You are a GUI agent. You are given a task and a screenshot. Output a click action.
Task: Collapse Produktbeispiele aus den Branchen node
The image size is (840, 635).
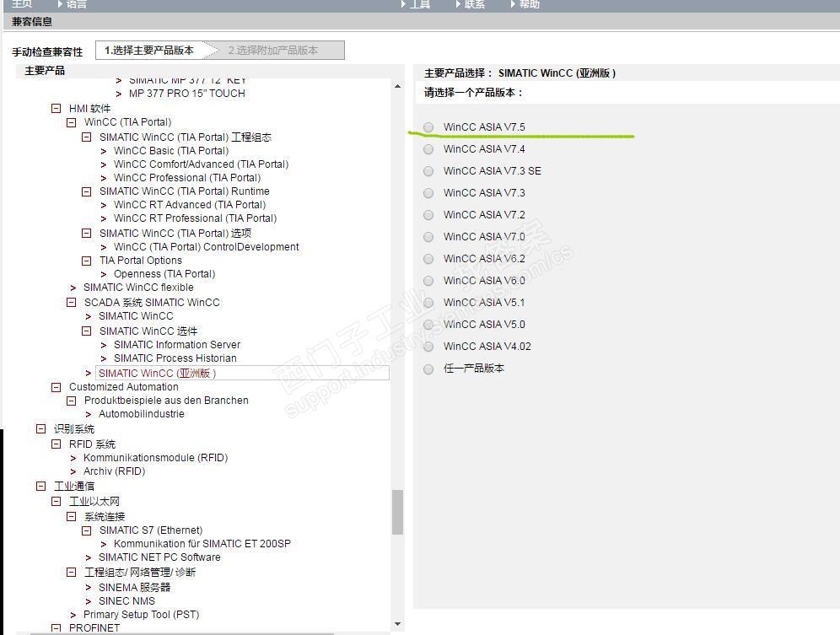coord(71,401)
